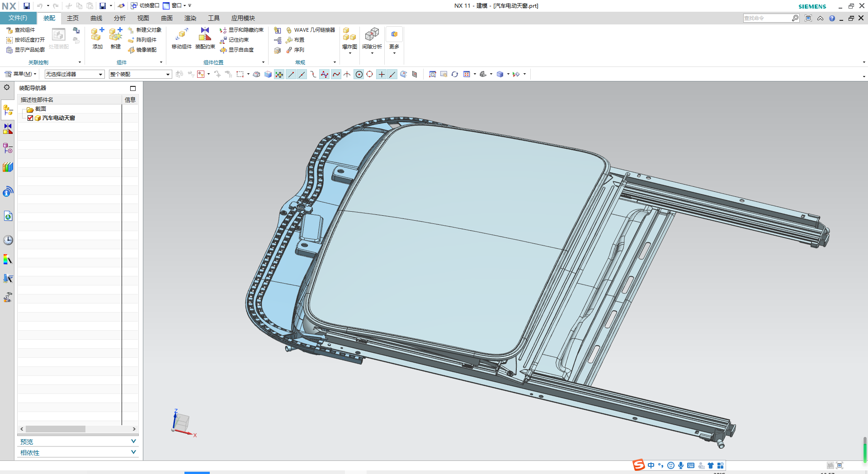Click the Add component icon
Viewport: 868px width, 474px height.
pyautogui.click(x=97, y=35)
